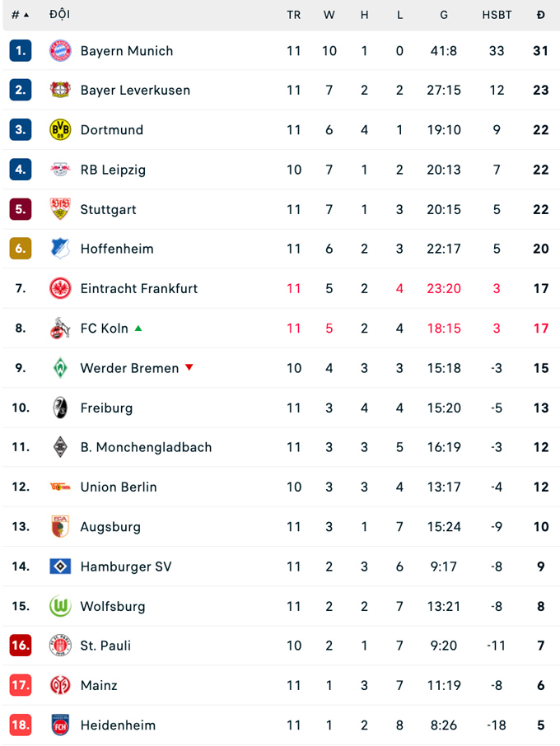Image resolution: width=560 pixels, height=746 pixels.
Task: Select the Bayer Leverkusen logo
Action: (x=60, y=91)
